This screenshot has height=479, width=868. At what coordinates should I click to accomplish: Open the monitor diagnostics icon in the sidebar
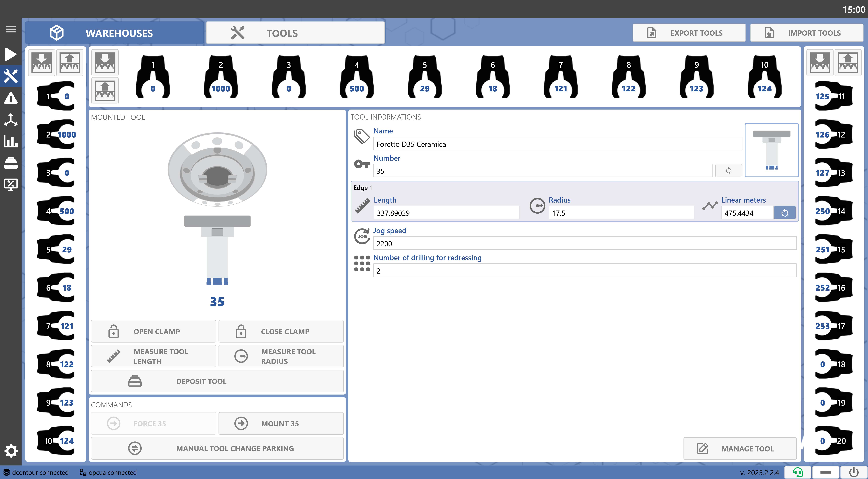[11, 185]
